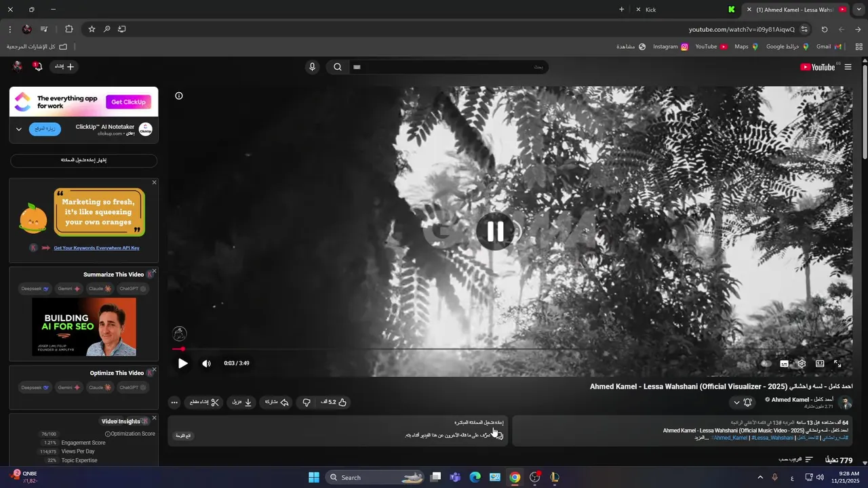Click the red video progress bar

click(x=512, y=349)
